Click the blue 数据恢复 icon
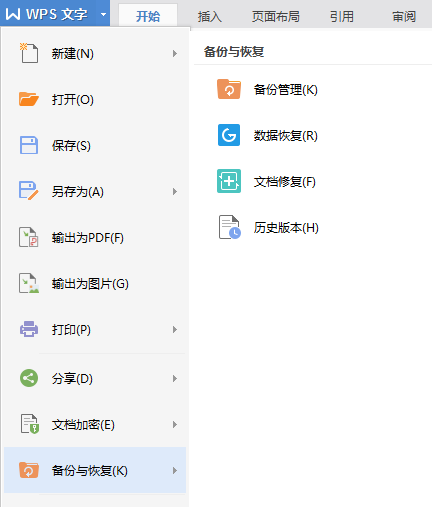This screenshot has height=507, width=432. (x=229, y=135)
